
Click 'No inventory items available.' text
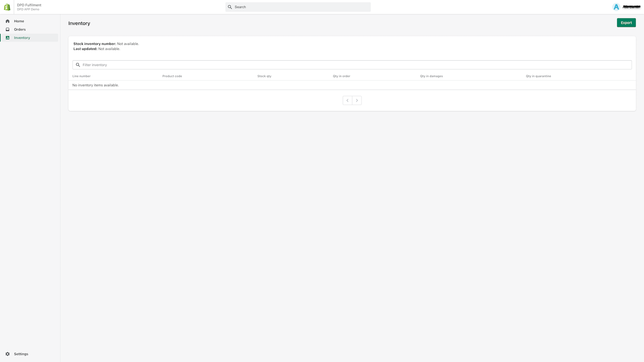click(x=95, y=85)
